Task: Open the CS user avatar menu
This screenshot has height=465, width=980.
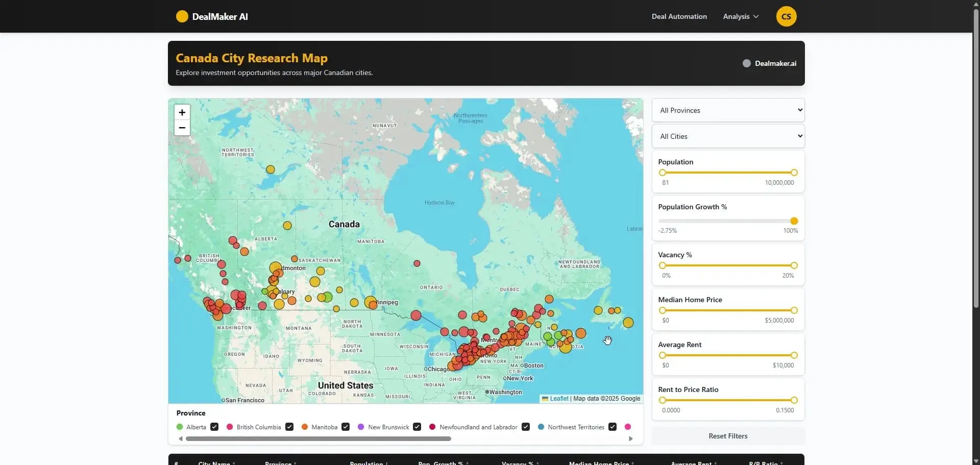Action: (x=786, y=16)
